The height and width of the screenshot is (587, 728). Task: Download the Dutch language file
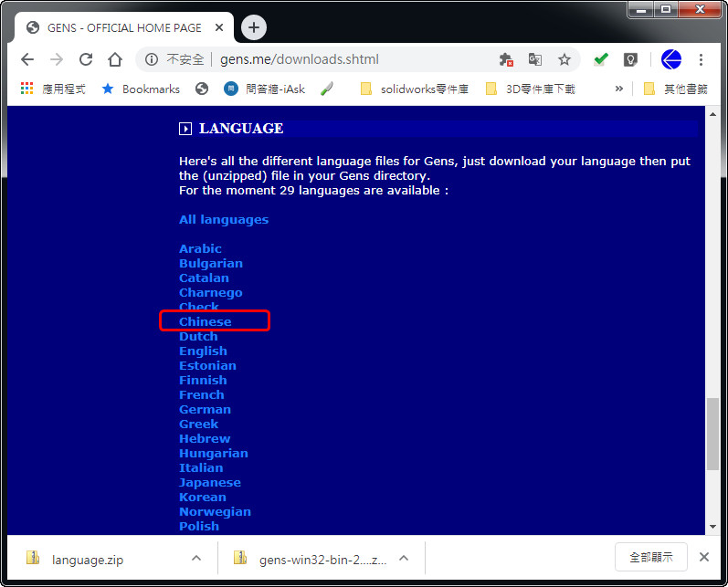click(198, 337)
